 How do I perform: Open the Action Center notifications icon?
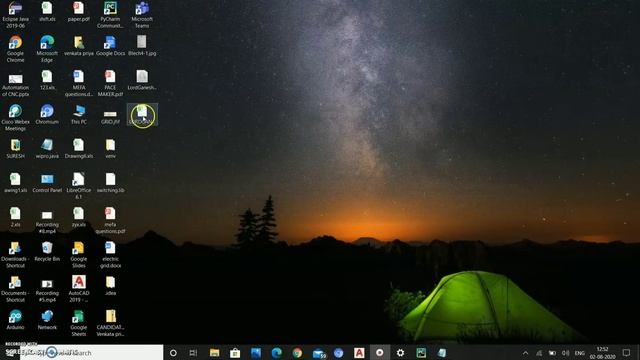click(x=627, y=353)
